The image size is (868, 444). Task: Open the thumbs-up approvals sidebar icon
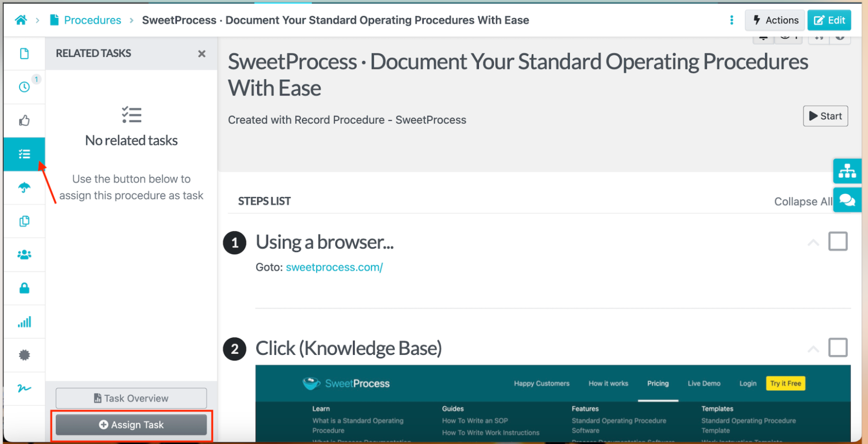[24, 120]
